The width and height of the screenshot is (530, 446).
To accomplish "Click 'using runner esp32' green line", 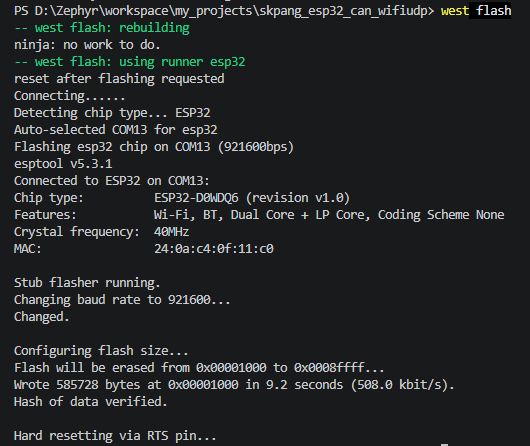I will pos(130,62).
